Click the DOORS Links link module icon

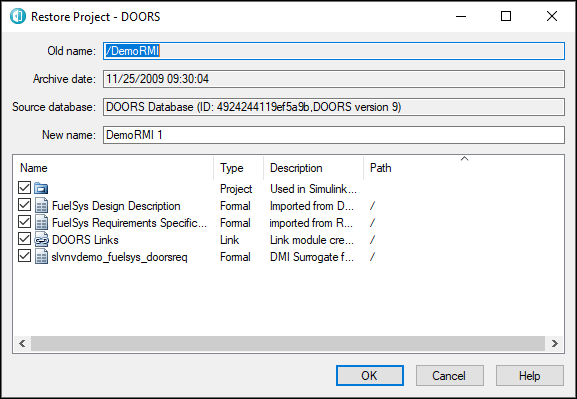tap(41, 239)
